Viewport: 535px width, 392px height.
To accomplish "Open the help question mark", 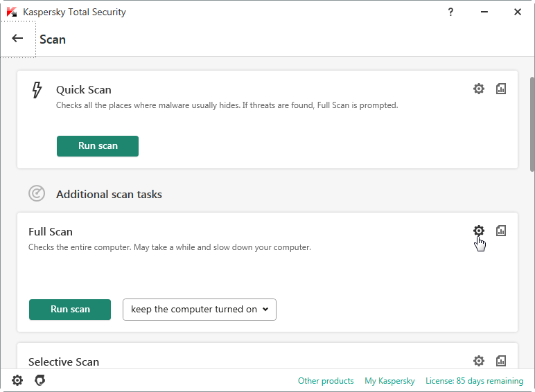I will [x=450, y=12].
